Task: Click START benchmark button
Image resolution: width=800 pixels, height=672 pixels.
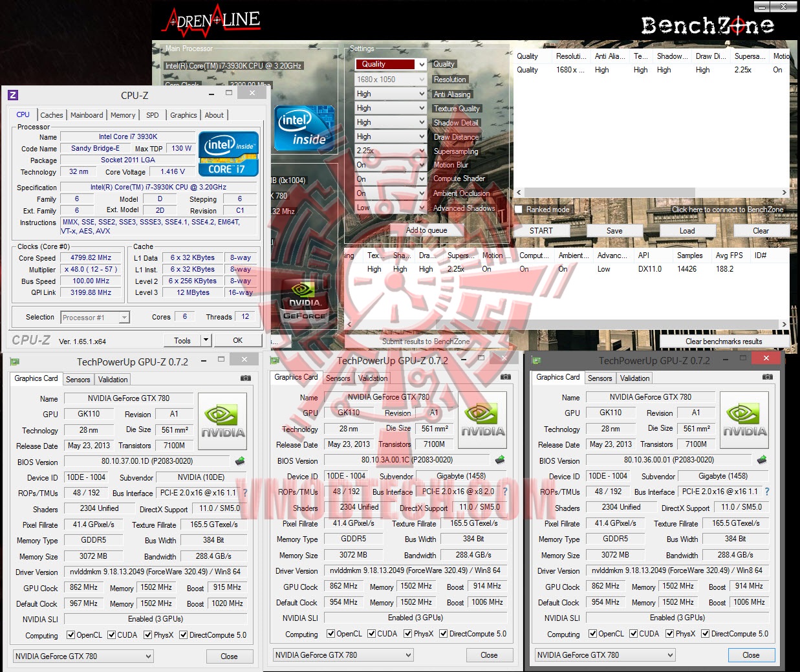Action: (541, 231)
